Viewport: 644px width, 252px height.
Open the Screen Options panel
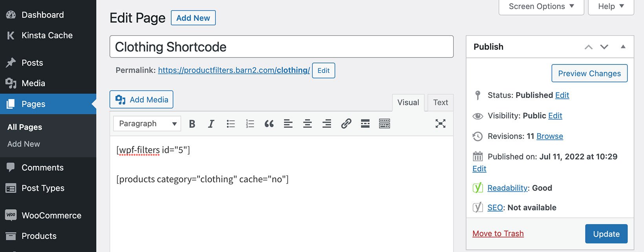(541, 6)
